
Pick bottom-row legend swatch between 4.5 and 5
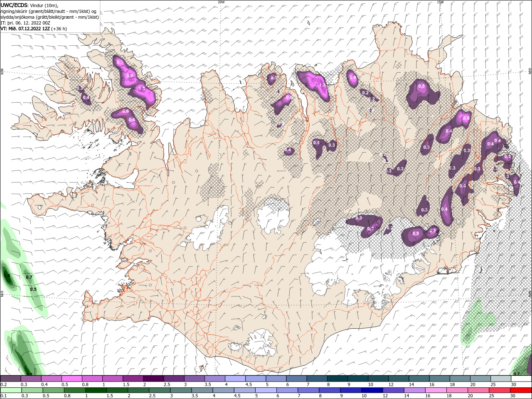point(244,390)
